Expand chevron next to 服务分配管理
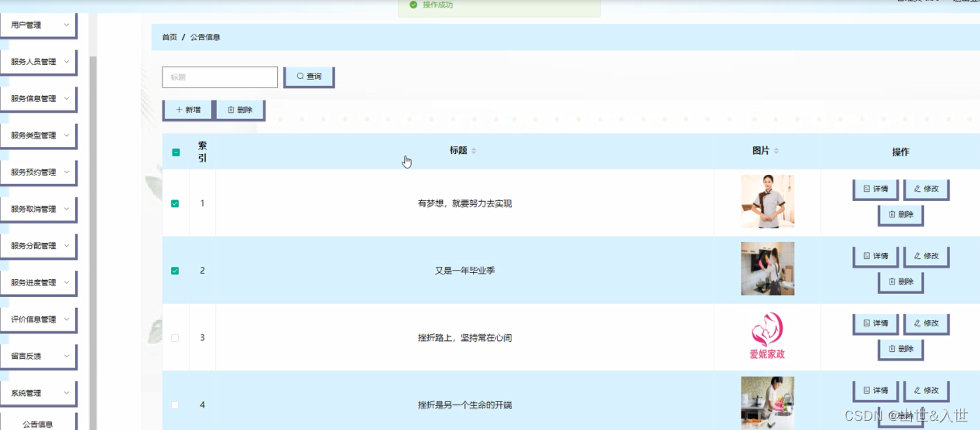Viewport: 980px width, 430px height. [x=67, y=246]
